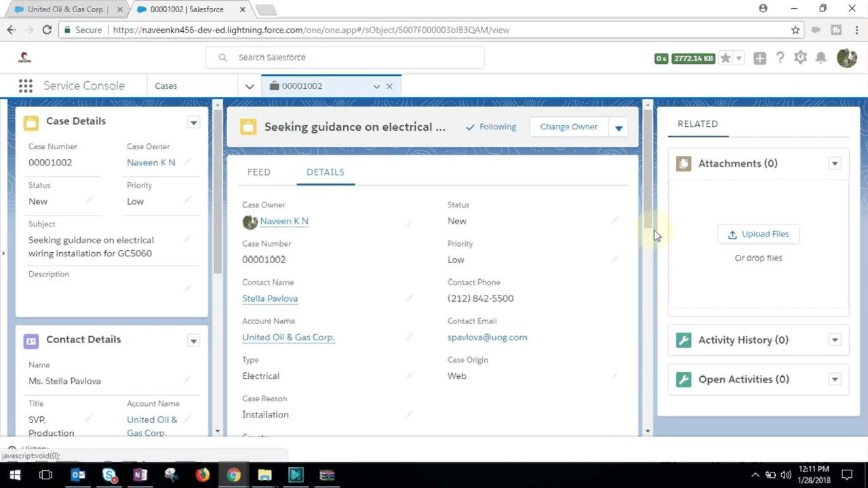The image size is (868, 488).
Task: Expand the Contact Details panel menu
Action: 193,341
